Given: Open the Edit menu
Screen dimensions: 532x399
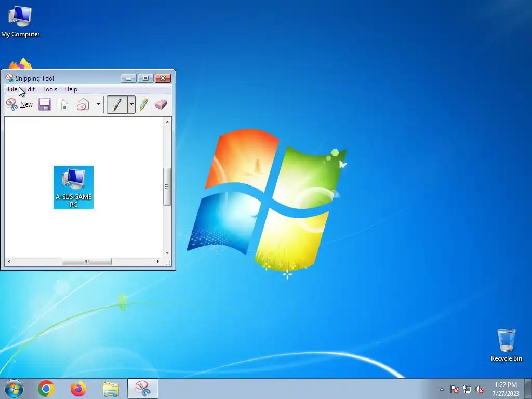Looking at the screenshot, I should (30, 89).
